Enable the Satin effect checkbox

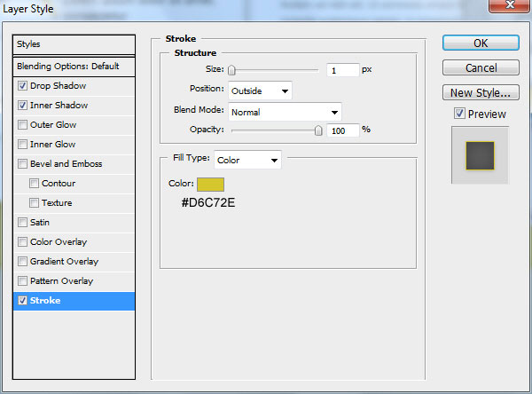tap(22, 223)
